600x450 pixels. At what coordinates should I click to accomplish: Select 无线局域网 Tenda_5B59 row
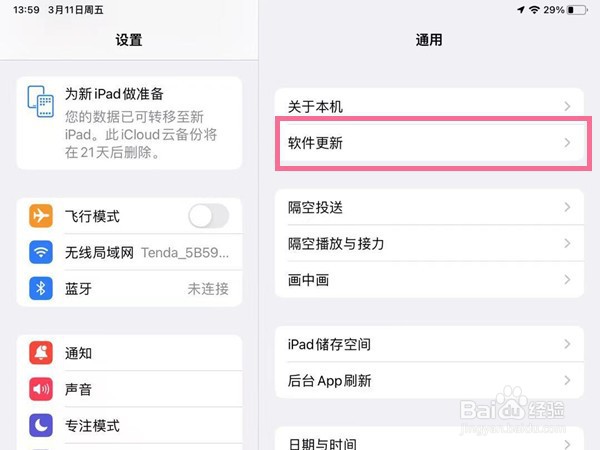(x=129, y=252)
